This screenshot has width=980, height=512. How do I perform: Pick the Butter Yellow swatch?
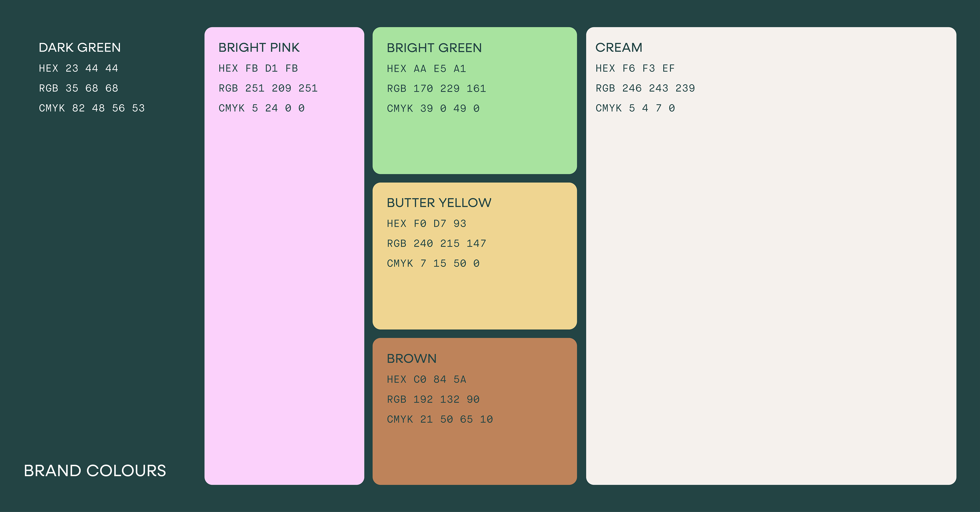coord(474,256)
